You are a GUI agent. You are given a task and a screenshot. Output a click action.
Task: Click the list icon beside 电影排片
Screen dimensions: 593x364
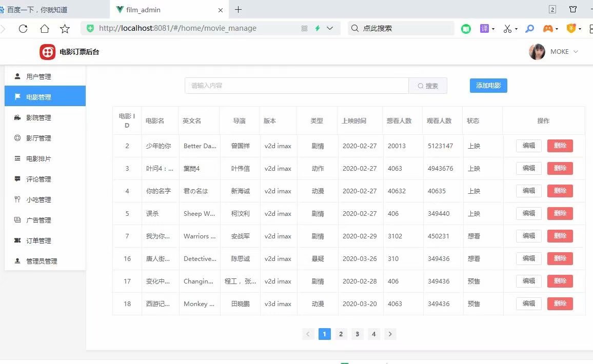[x=17, y=158]
